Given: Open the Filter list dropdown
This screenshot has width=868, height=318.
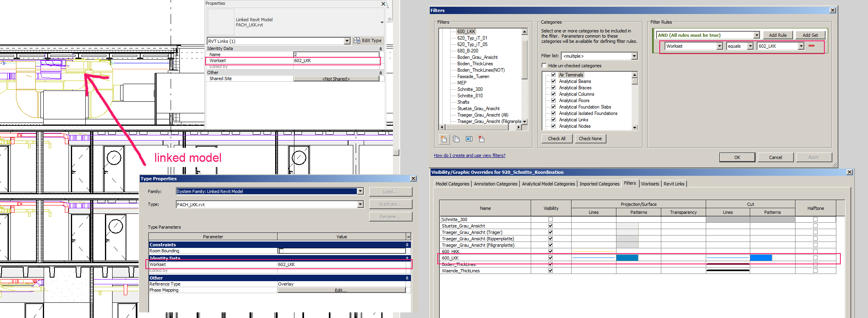Looking at the screenshot, I should click(x=634, y=56).
